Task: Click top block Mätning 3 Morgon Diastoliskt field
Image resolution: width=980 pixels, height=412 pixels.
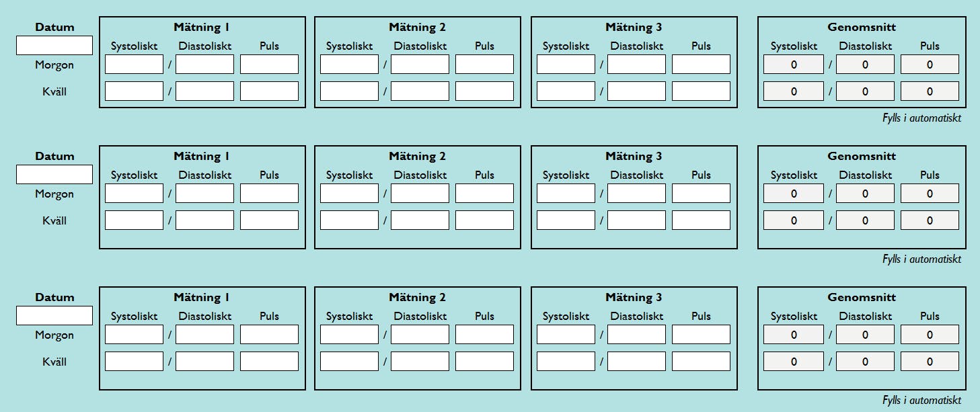Action: click(636, 65)
